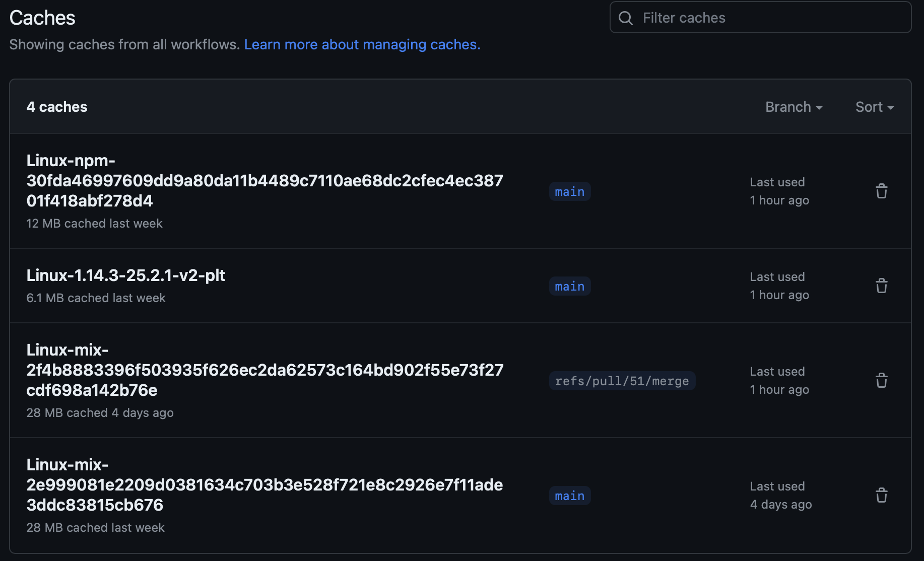Select main branch tag beside Linux-1.14.3-25.2.1-v2-plt

pos(569,287)
